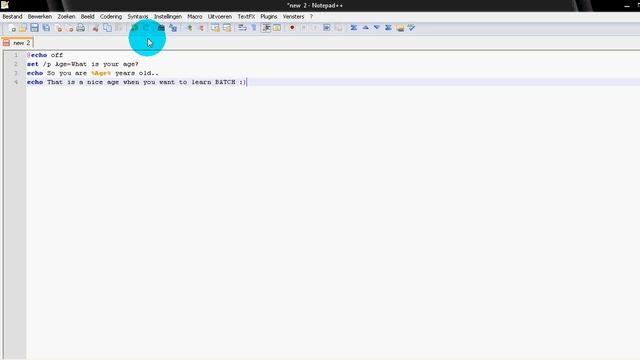Viewport: 640px width, 360px height.
Task: Click the 'So you are' echo line
Action: tap(92, 73)
